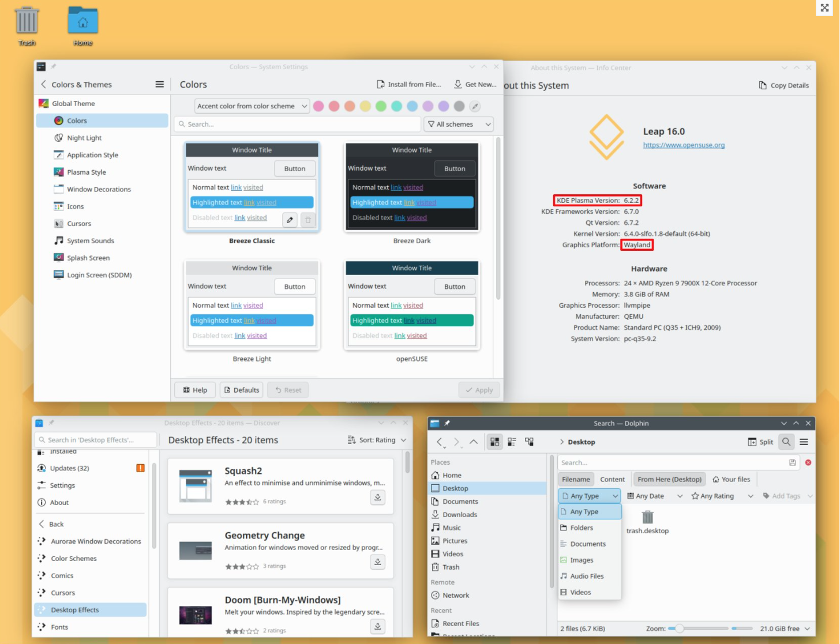Toggle the From Here (Desktop) search scope
The image size is (840, 644).
pos(669,479)
